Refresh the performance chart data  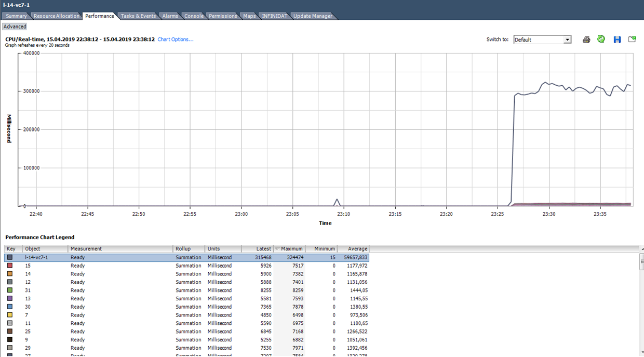pyautogui.click(x=601, y=39)
